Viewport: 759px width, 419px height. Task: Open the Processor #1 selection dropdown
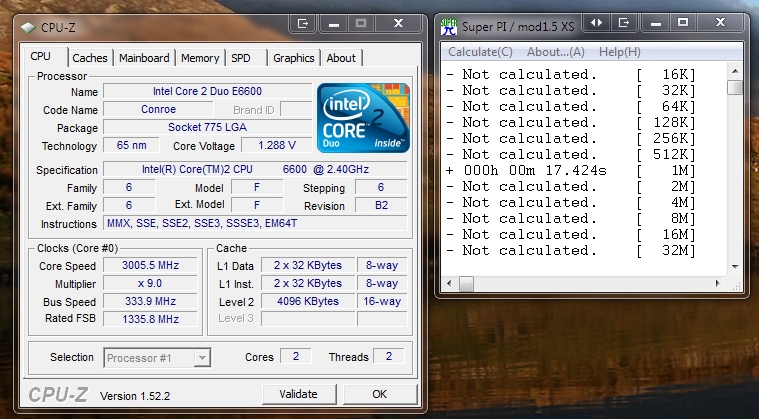157,358
